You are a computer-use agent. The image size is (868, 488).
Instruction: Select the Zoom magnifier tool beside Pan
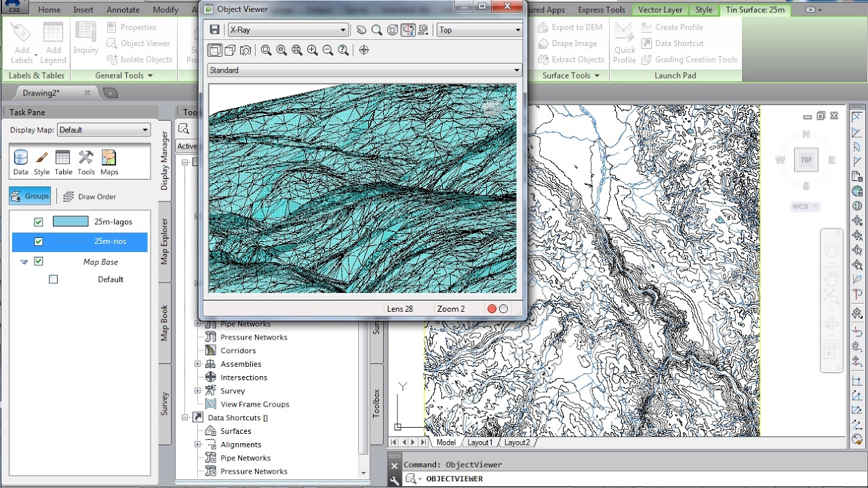pyautogui.click(x=376, y=30)
